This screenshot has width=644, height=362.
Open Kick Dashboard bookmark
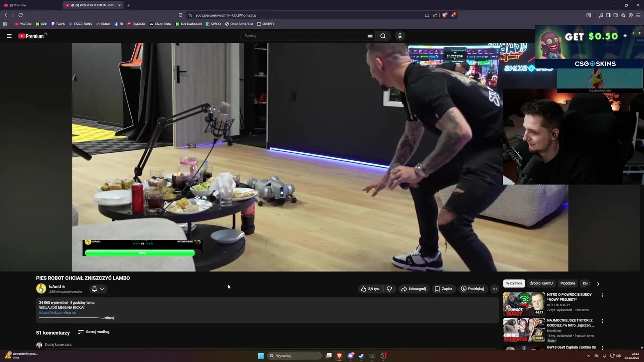coord(188,24)
